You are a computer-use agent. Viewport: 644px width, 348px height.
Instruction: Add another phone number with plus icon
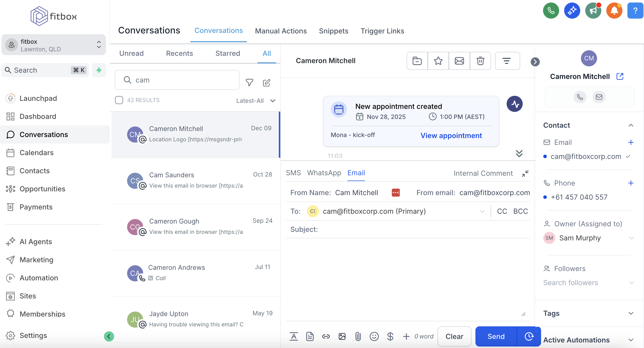[631, 183]
